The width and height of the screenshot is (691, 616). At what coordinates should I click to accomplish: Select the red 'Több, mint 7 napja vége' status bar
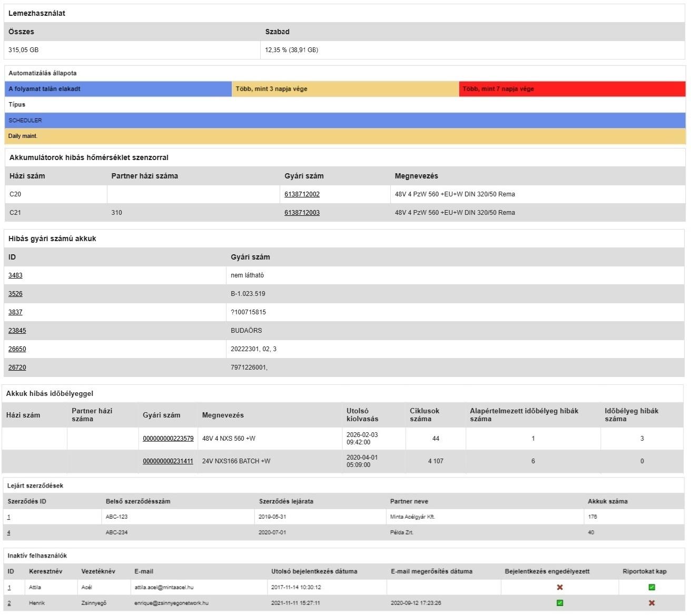coord(571,88)
